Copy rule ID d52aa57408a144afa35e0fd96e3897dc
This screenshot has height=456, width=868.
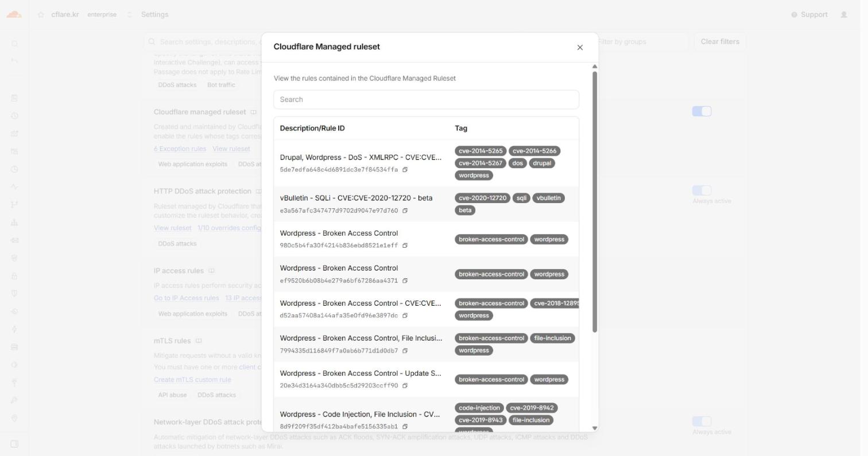[x=405, y=315]
